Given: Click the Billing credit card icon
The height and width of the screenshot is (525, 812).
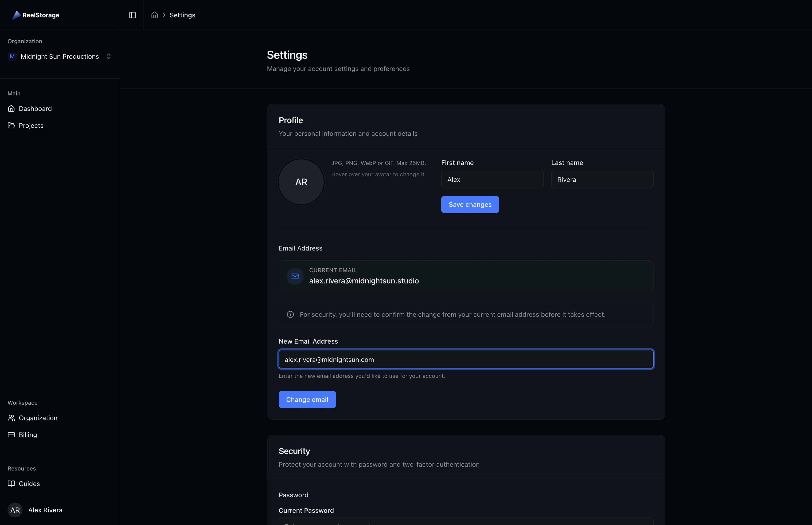Looking at the screenshot, I should coord(11,435).
